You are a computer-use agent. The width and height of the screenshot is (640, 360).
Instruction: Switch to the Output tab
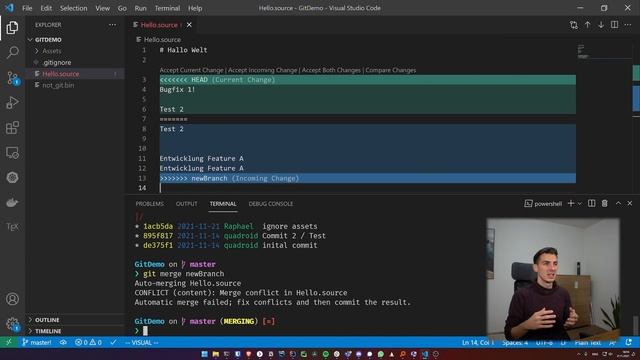pyautogui.click(x=187, y=204)
